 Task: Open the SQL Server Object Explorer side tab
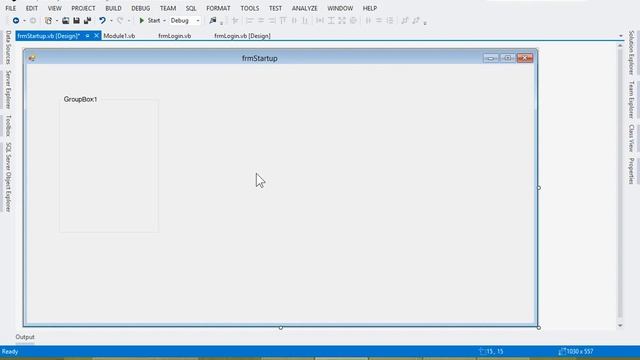8,177
